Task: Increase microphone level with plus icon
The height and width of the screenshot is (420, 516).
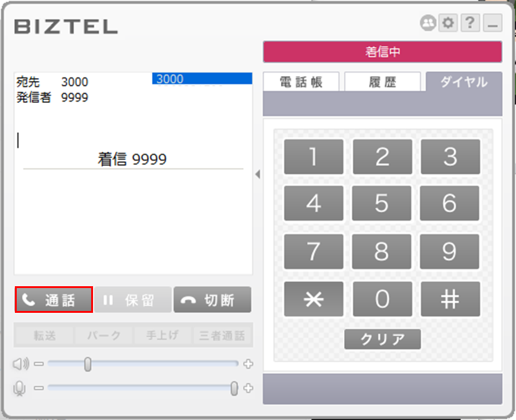Action: pyautogui.click(x=248, y=388)
